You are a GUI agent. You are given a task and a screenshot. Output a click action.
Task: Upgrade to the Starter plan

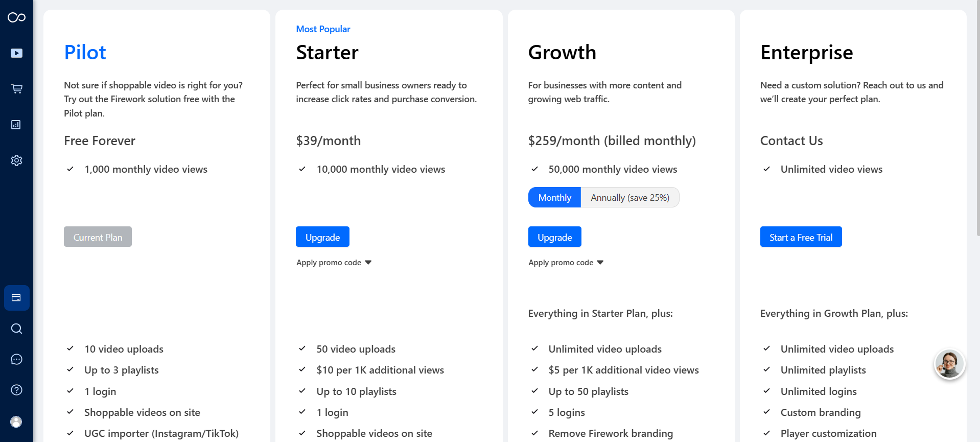click(x=322, y=237)
